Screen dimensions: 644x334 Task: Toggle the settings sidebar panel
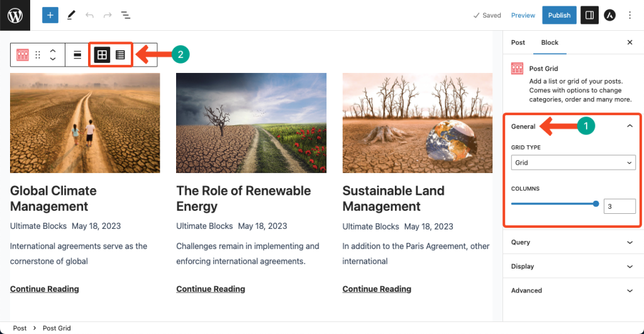589,15
